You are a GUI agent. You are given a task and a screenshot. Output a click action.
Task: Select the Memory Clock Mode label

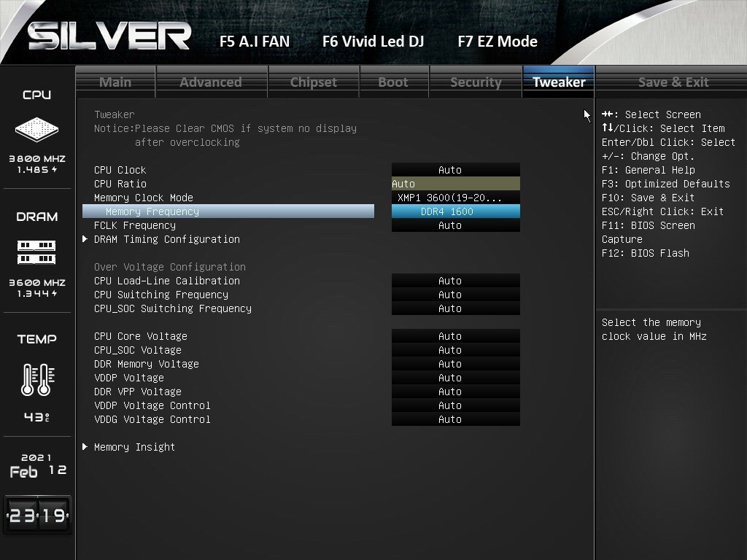[x=144, y=198]
